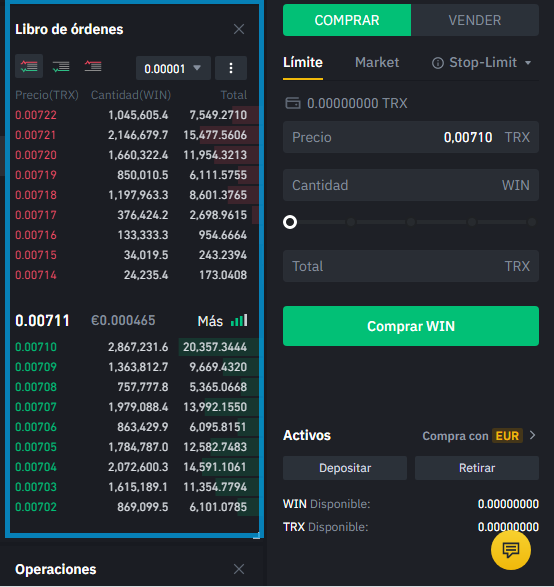Open order book three-dot options menu
The width and height of the screenshot is (554, 587).
pos(231,68)
